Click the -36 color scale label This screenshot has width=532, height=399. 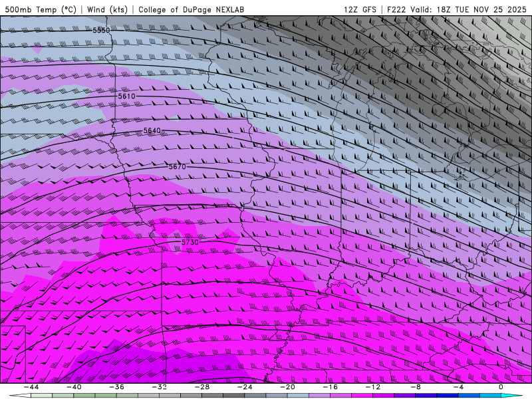(x=117, y=387)
